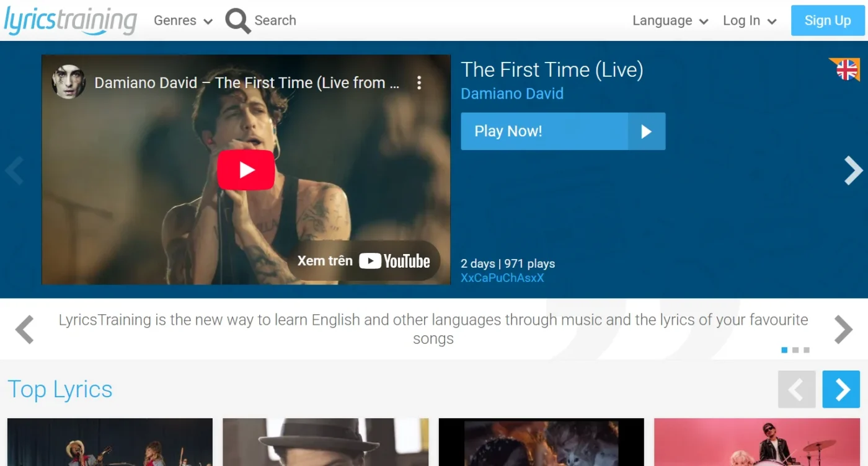
Task: Open the three-dot options menu on the video
Action: point(419,82)
